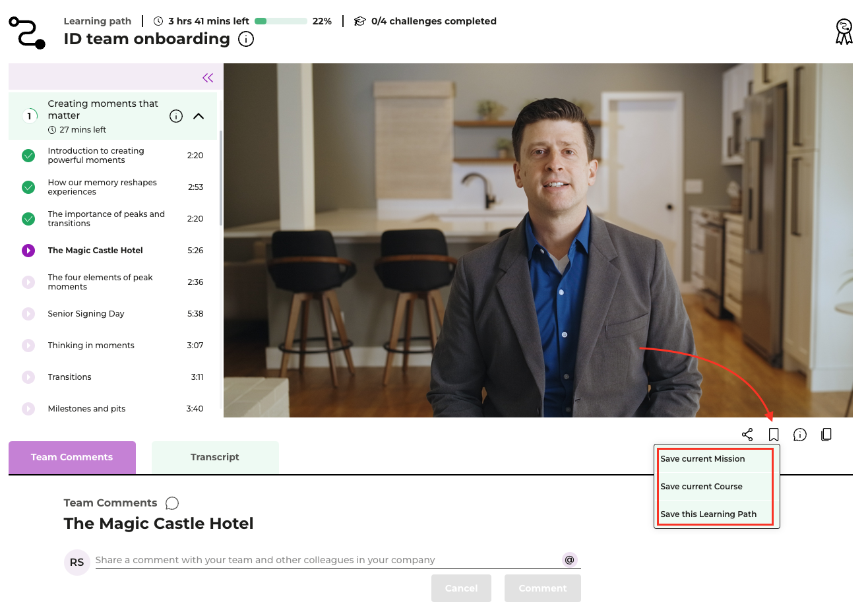Click the video player
This screenshot has width=868, height=612.
[538, 240]
